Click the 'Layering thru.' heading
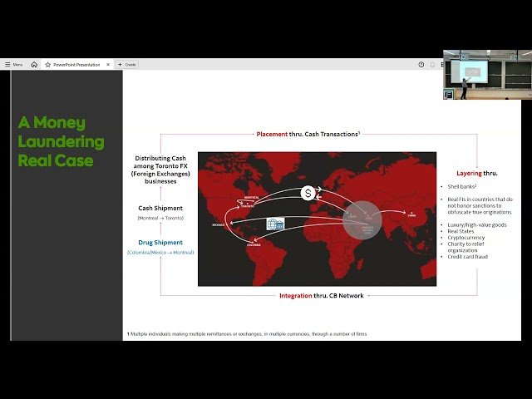The height and width of the screenshot is (399, 532). tap(476, 173)
